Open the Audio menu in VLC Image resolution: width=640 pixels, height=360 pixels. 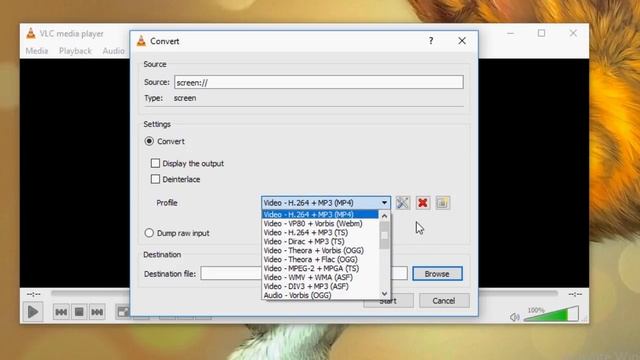pos(113,51)
